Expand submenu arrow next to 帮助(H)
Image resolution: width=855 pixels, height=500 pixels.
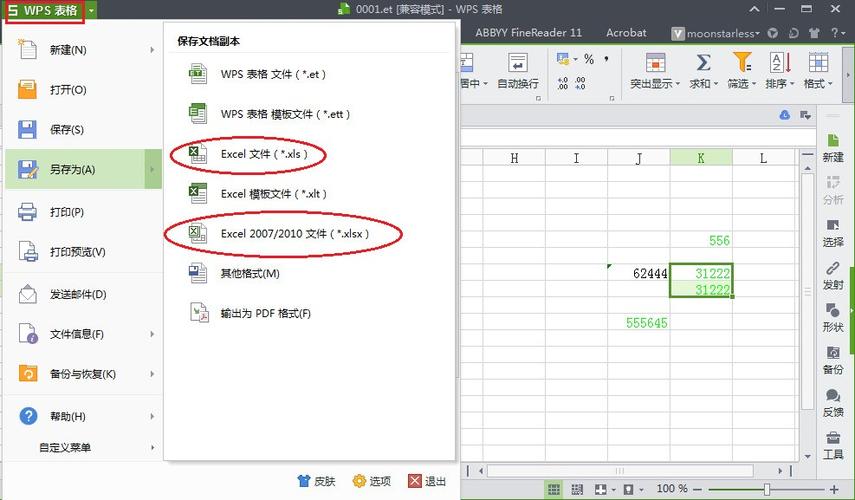click(152, 417)
